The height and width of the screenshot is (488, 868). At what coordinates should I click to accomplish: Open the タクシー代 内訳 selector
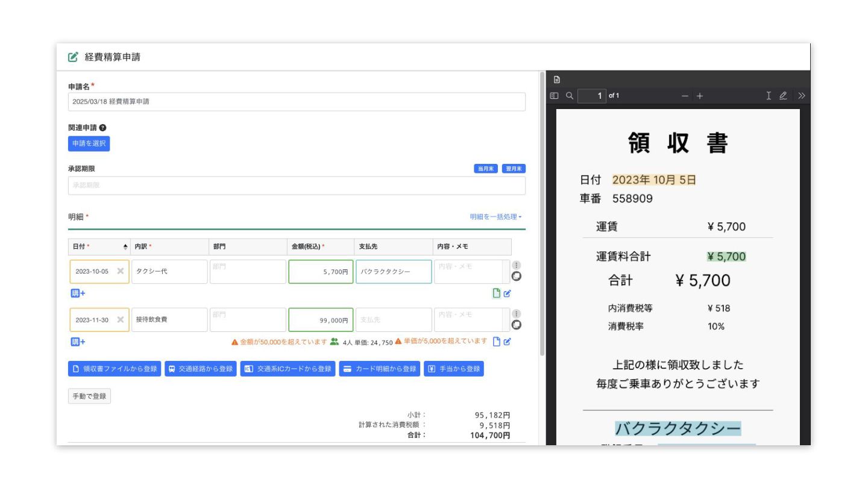[x=169, y=272]
